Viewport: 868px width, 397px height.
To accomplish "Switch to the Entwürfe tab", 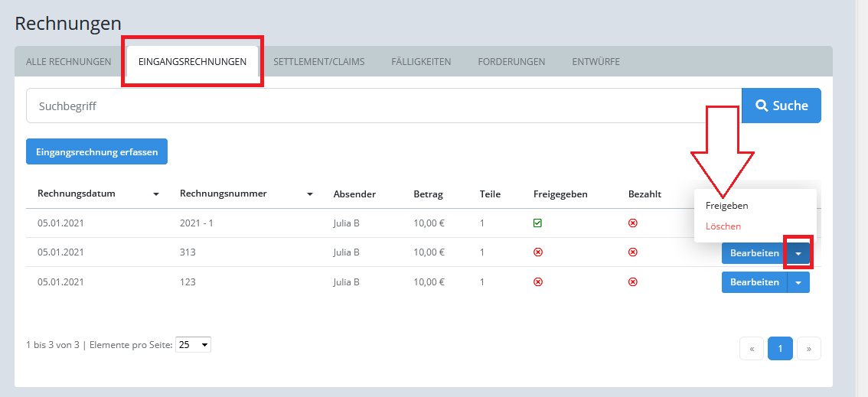I will 596,62.
